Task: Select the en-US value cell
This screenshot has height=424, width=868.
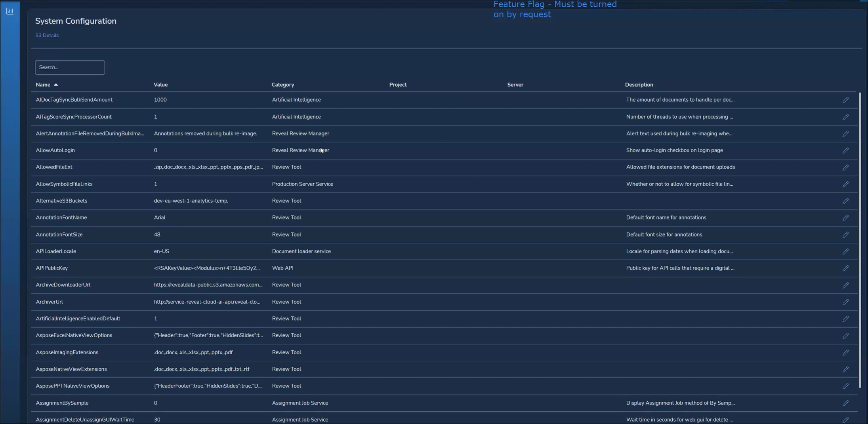Action: pos(161,251)
